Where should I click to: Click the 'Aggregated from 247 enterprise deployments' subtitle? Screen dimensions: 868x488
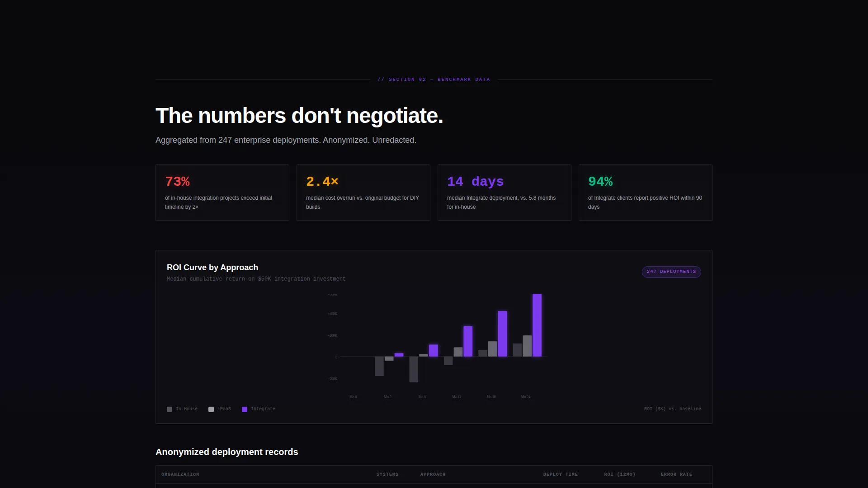pyautogui.click(x=286, y=140)
